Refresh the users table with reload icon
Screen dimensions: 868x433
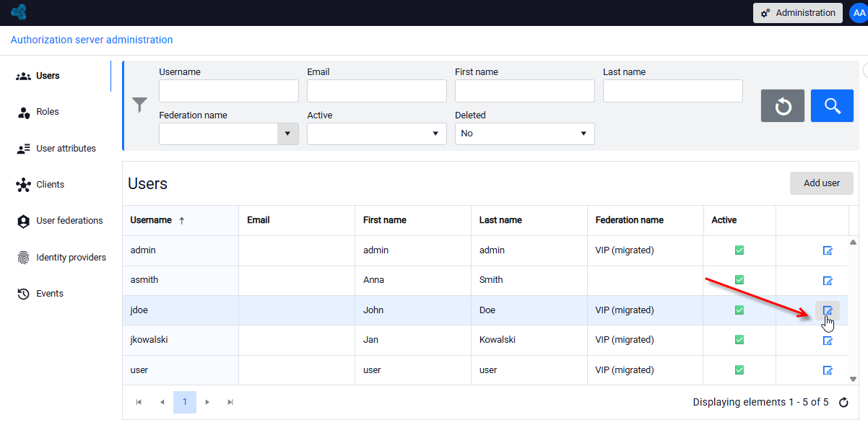pyautogui.click(x=843, y=403)
